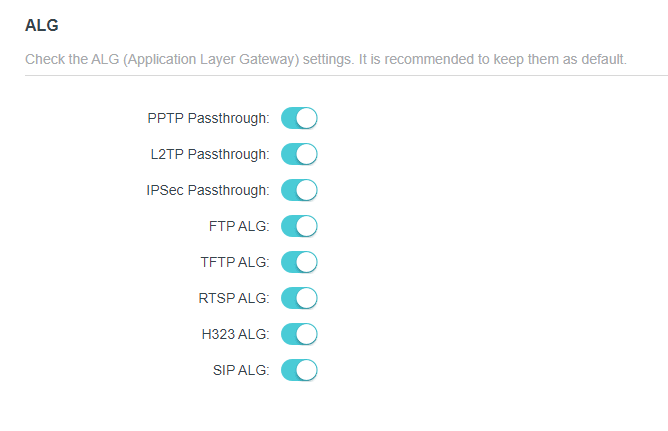Switch off the FTP ALG toggle

click(x=299, y=226)
